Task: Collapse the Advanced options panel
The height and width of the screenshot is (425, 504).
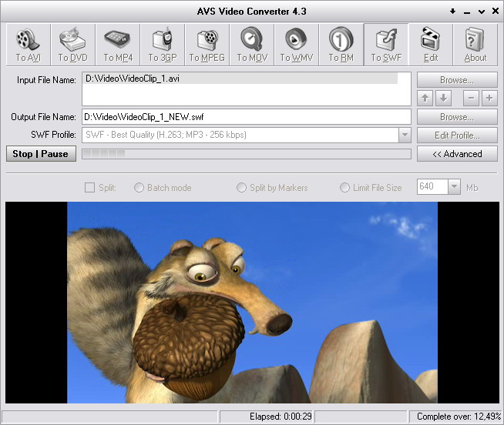Action: [x=457, y=154]
